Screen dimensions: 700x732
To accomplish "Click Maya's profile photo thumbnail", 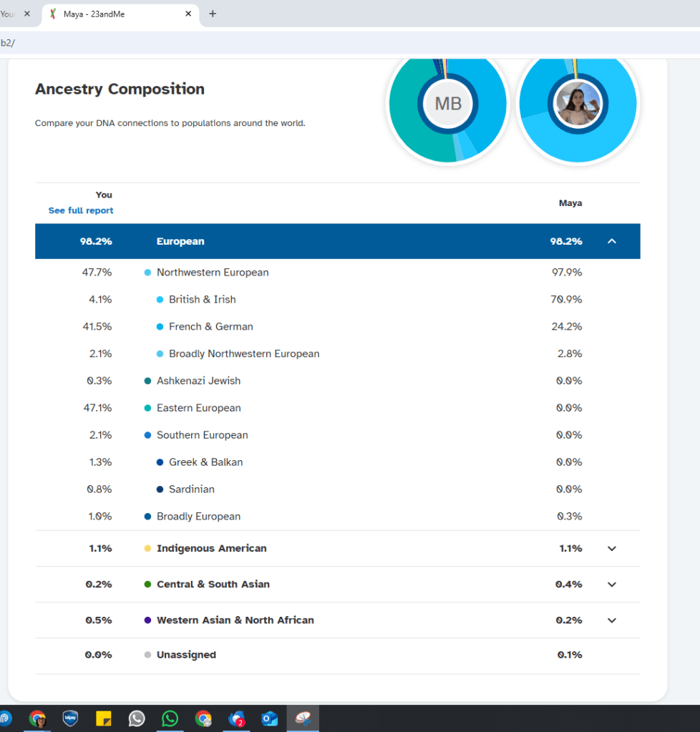I will pos(578,104).
